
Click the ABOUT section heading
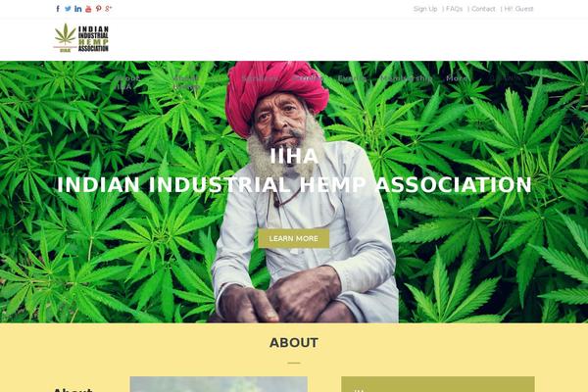pyautogui.click(x=294, y=343)
